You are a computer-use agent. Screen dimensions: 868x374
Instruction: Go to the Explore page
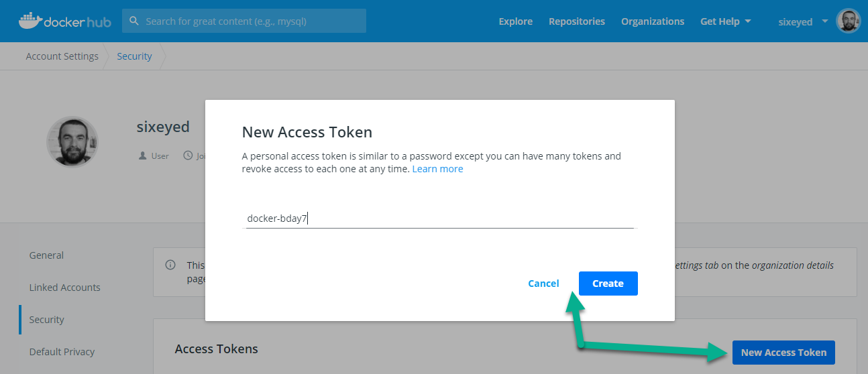click(515, 21)
